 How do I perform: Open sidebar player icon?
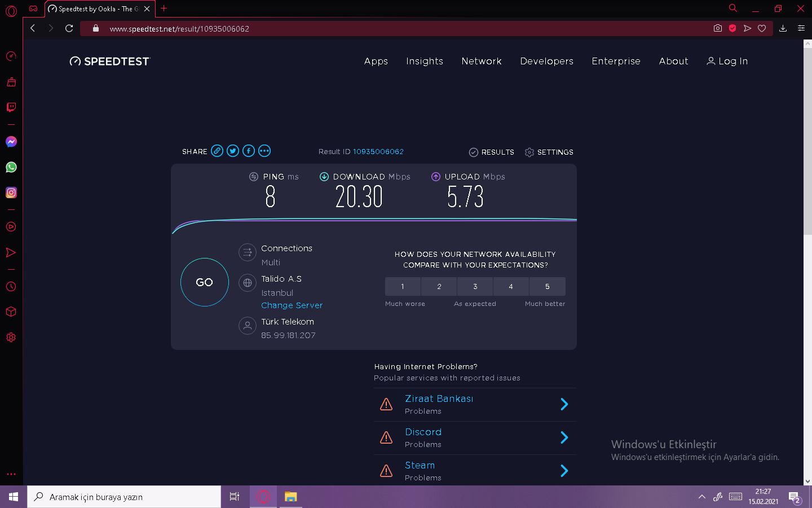click(x=11, y=227)
